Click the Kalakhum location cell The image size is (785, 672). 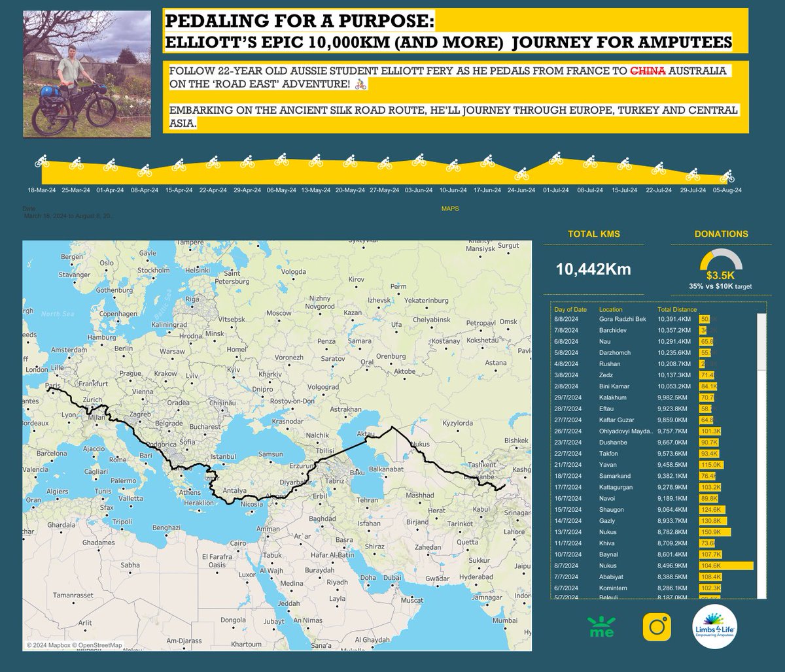(612, 397)
